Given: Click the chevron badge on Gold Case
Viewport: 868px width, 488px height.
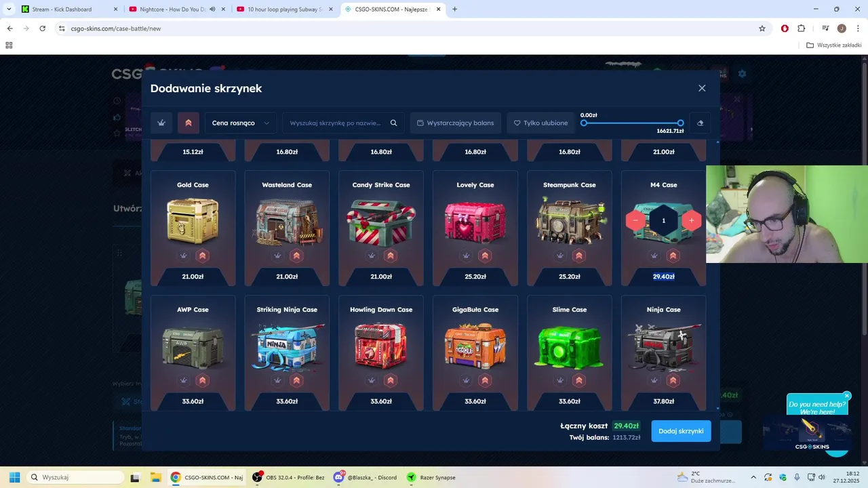Looking at the screenshot, I should pos(202,256).
